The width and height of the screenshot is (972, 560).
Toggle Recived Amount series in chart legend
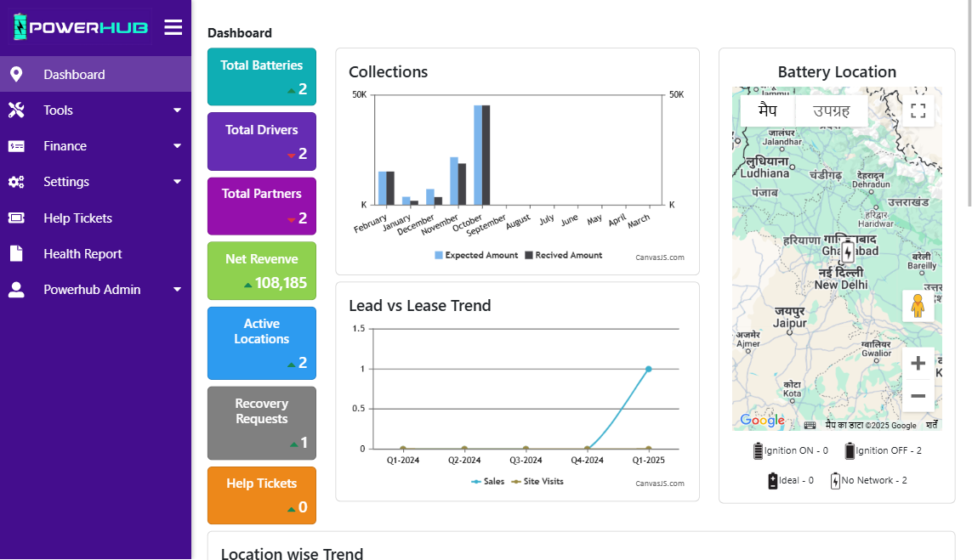[563, 255]
